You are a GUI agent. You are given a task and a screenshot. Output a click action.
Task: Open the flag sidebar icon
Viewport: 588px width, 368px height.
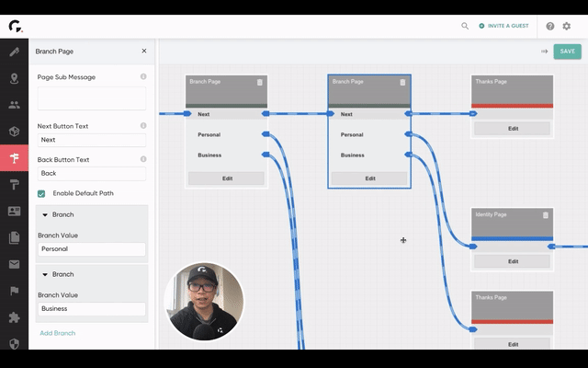click(x=15, y=291)
